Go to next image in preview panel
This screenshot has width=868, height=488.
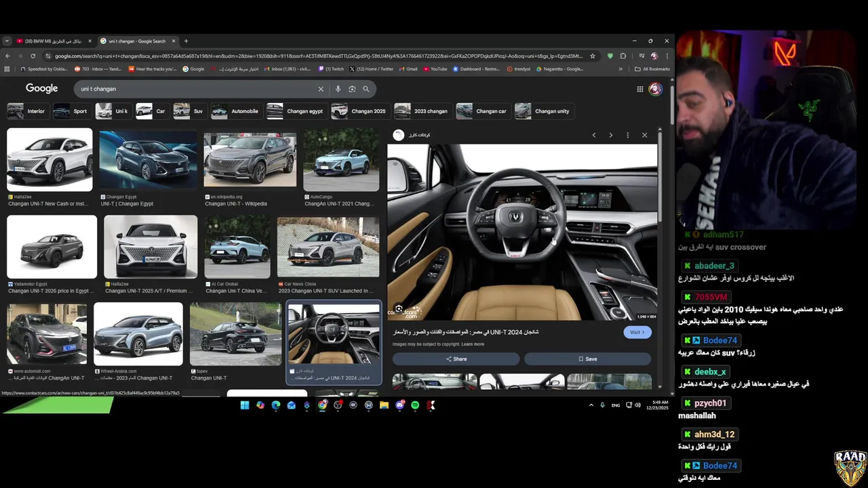pos(610,135)
